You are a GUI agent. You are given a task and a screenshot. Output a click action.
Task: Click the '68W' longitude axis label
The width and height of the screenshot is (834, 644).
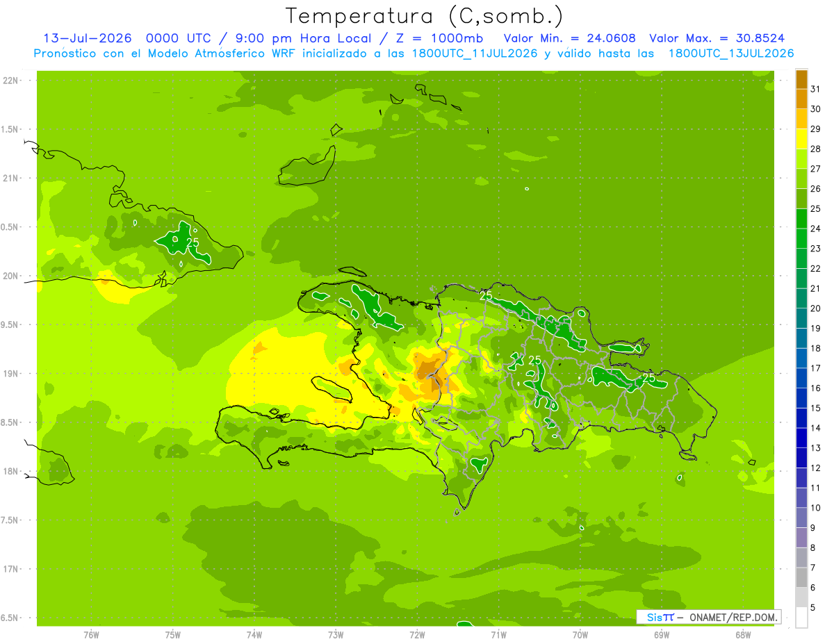pyautogui.click(x=743, y=634)
